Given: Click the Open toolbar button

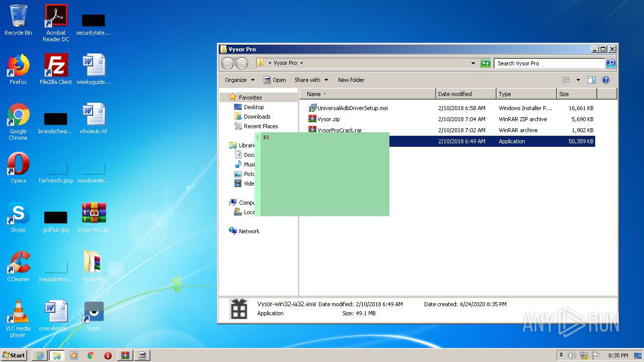Looking at the screenshot, I should click(275, 80).
